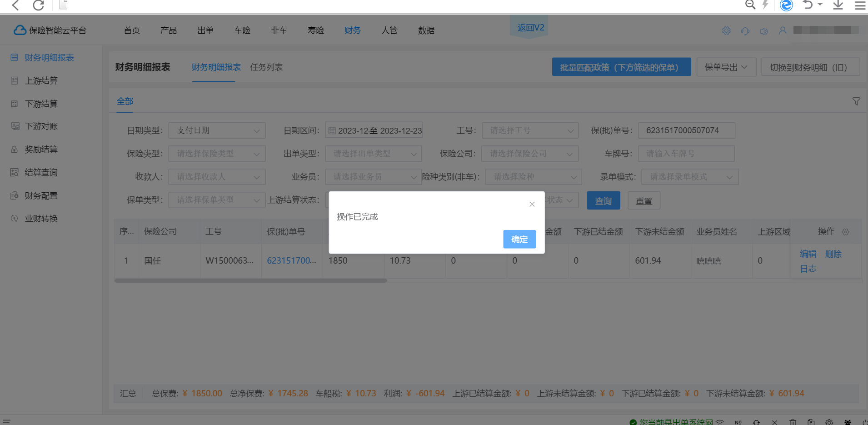Open 下游结算 sidebar item
This screenshot has height=425, width=868.
click(41, 104)
